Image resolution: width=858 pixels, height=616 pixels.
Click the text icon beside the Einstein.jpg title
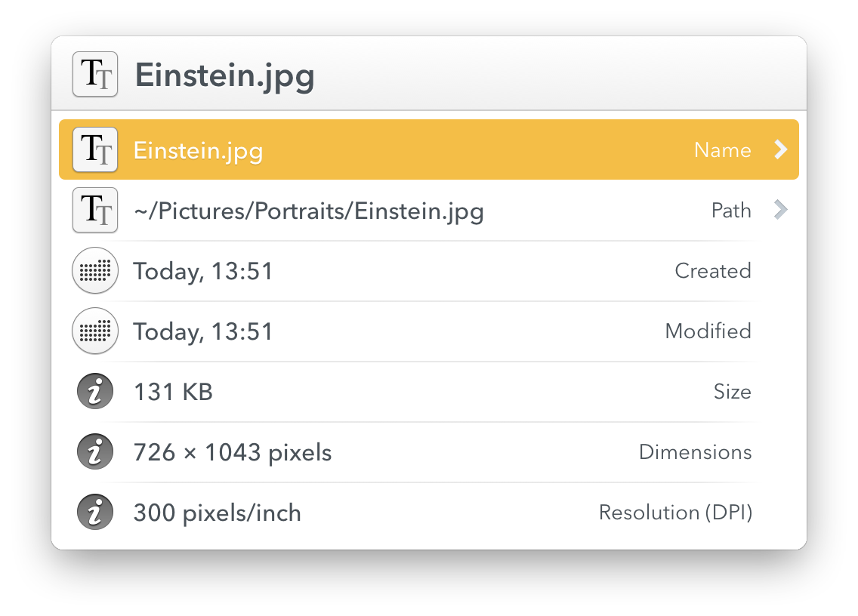click(95, 74)
